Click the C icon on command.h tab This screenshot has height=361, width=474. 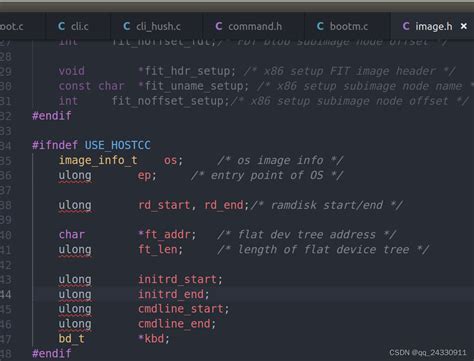pos(219,26)
